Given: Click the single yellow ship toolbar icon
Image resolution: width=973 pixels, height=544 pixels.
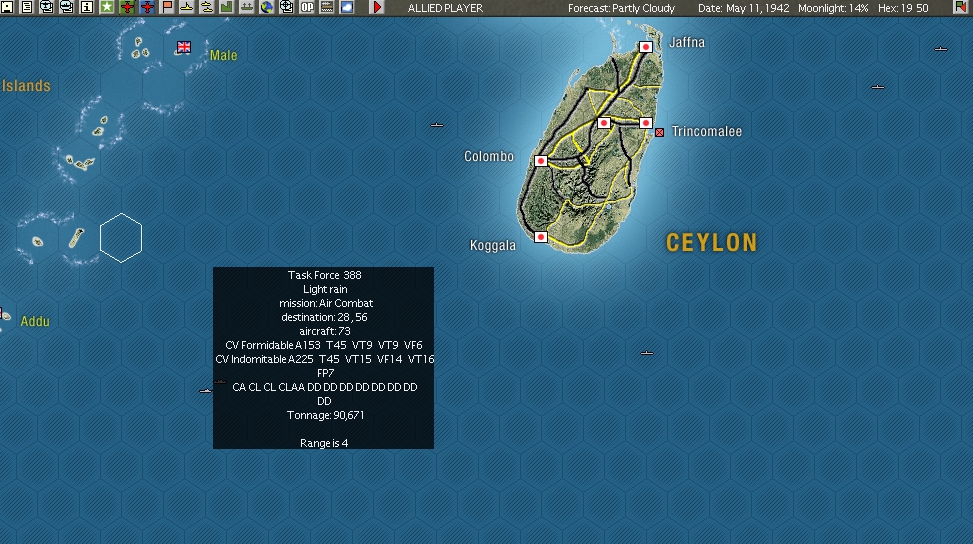Looking at the screenshot, I should 187,7.
